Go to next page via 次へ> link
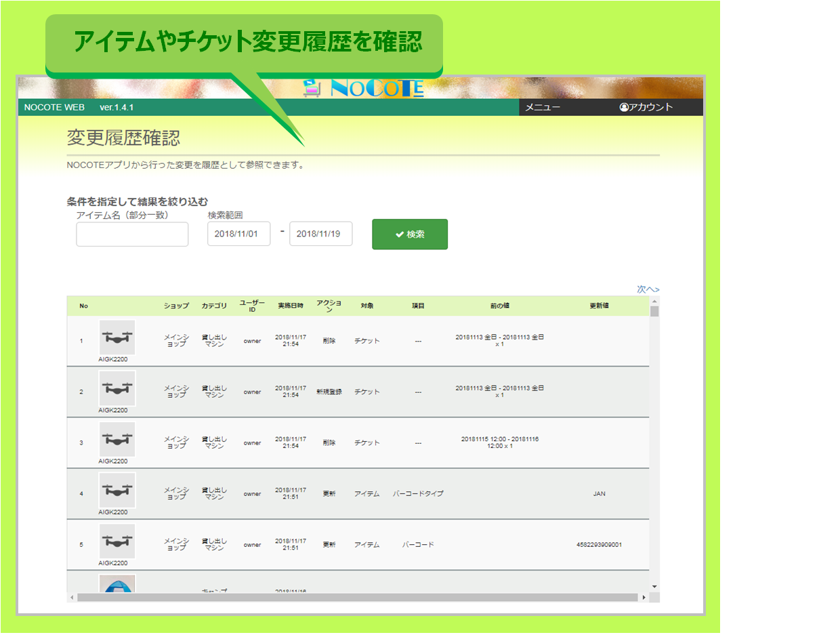This screenshot has height=637, width=840. (648, 289)
